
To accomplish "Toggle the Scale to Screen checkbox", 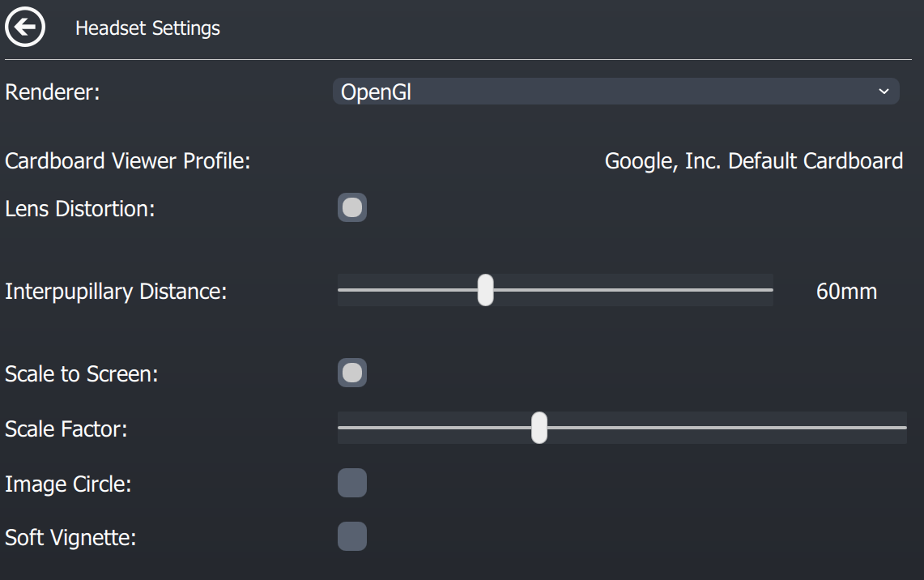I will coord(352,373).
